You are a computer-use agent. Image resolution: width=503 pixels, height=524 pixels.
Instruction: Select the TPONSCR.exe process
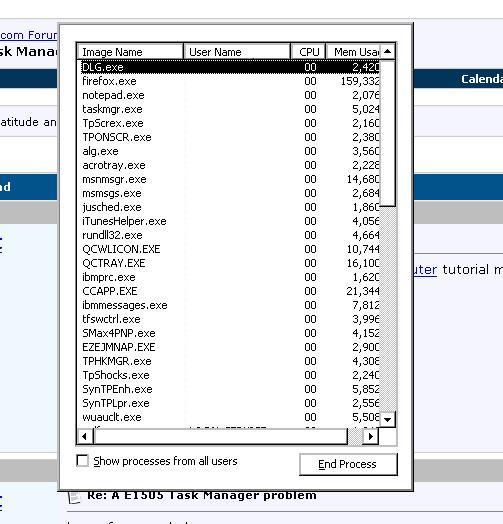[230, 137]
